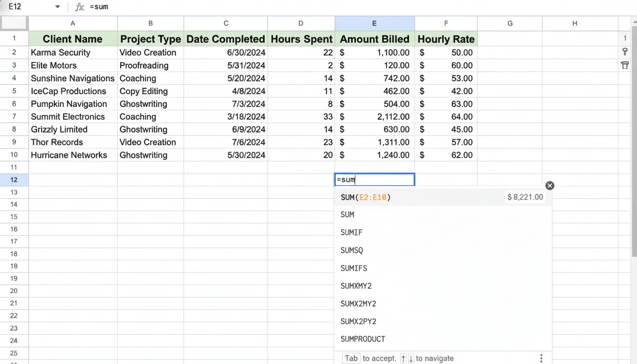The height and width of the screenshot is (364, 637).
Task: Click the filter icon on the right edge
Action: click(x=625, y=65)
